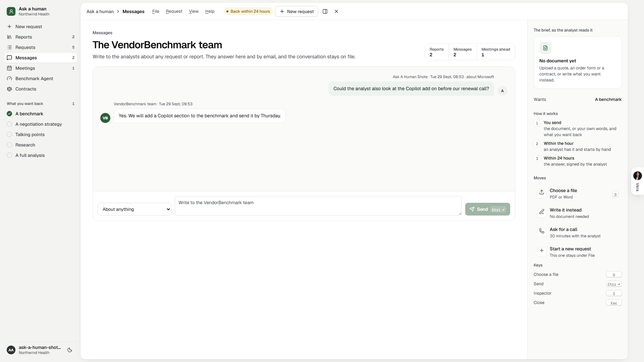Click the 'Within the hour' step text
644x362 pixels.
coord(558,143)
